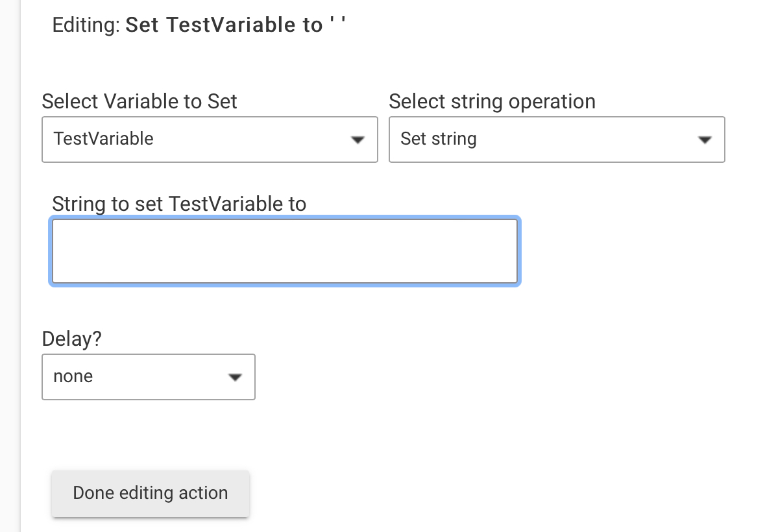765x532 pixels.
Task: Open the TestVariable dropdown arrow
Action: [x=358, y=139]
